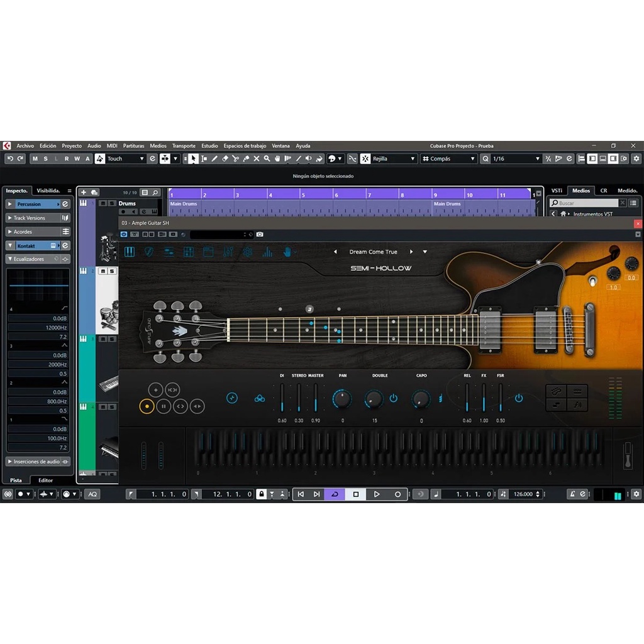Take snapshot with plugin camera icon

(260, 235)
